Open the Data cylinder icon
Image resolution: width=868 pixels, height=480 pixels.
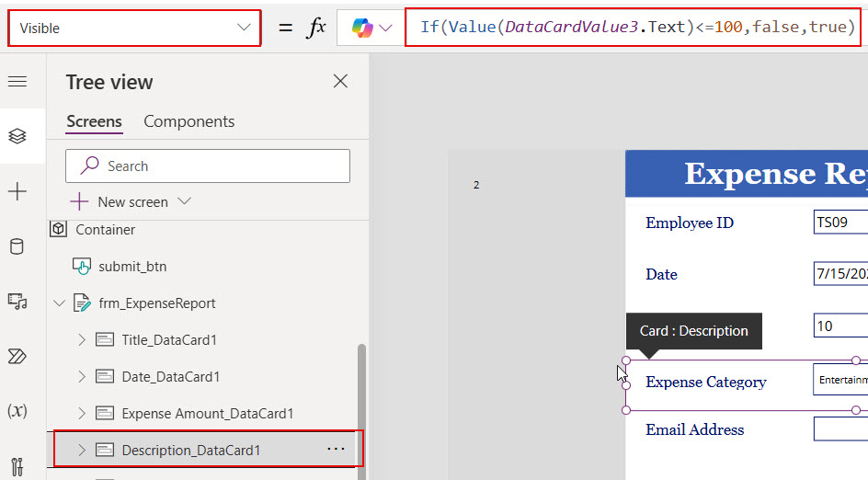[17, 246]
